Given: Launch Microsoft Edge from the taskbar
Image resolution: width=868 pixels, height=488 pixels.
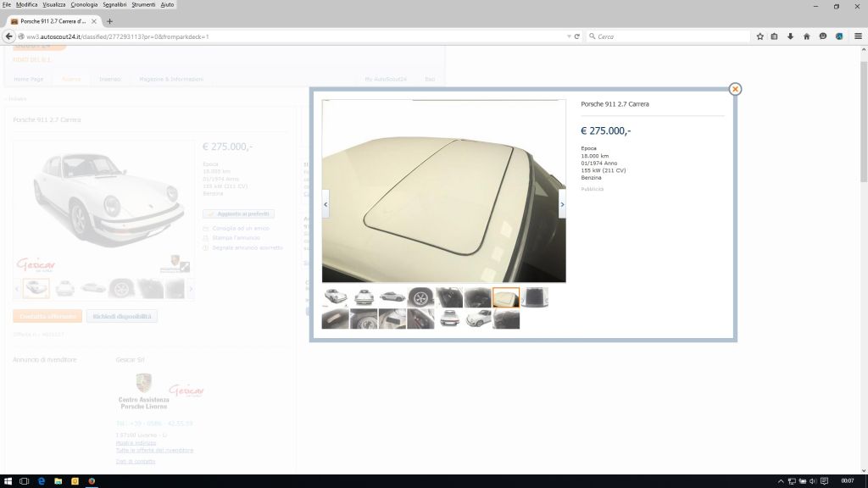Looking at the screenshot, I should click(x=41, y=481).
